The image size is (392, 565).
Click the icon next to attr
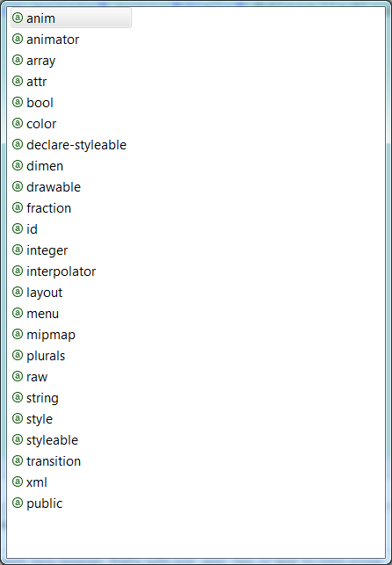[x=18, y=81]
